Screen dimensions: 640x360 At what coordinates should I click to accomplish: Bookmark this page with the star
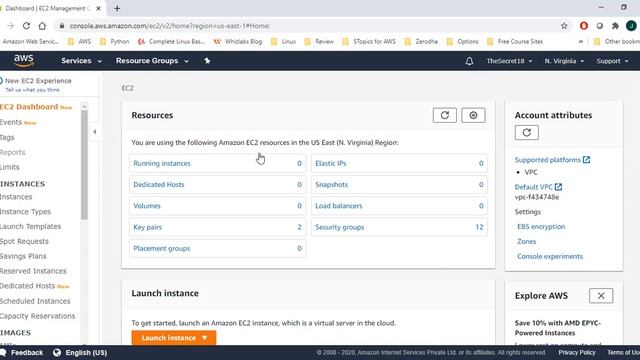pos(564,26)
